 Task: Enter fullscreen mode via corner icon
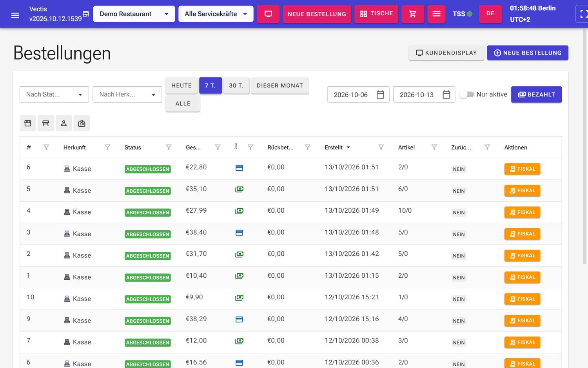(x=583, y=14)
